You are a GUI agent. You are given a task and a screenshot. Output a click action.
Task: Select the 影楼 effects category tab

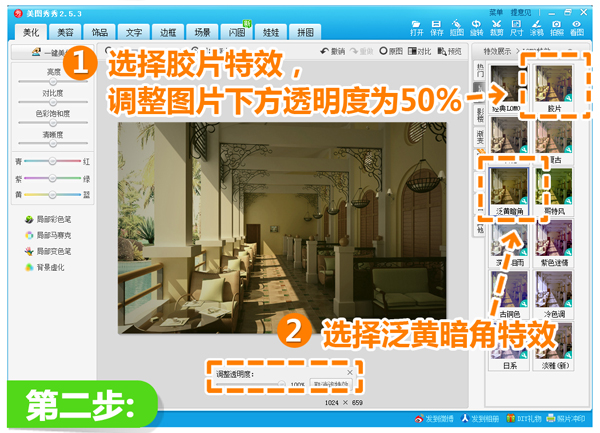pyautogui.click(x=480, y=115)
